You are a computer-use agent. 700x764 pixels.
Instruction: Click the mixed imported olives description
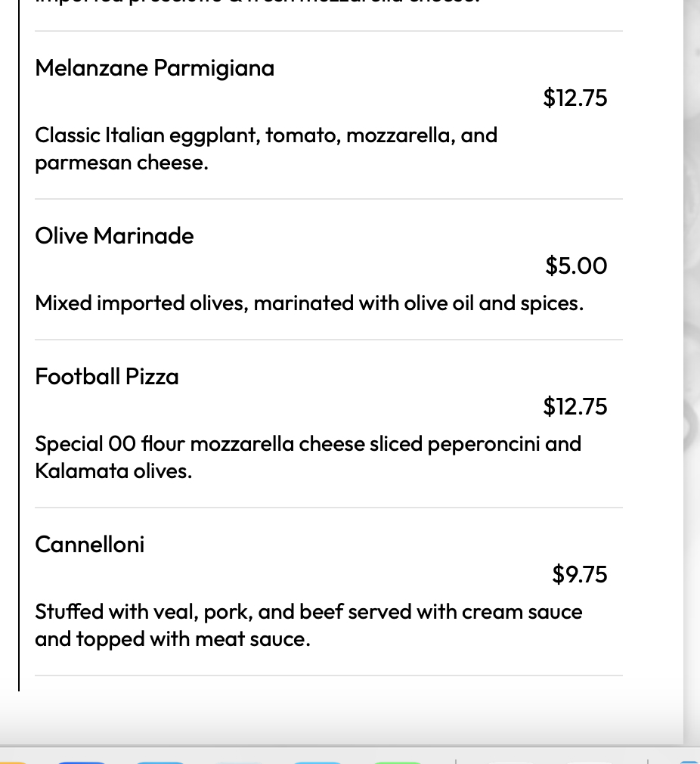tap(308, 303)
